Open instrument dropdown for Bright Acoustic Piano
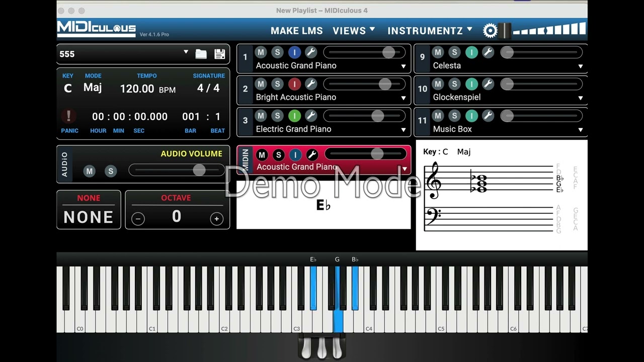Screen dimensions: 644x362 point(404,98)
